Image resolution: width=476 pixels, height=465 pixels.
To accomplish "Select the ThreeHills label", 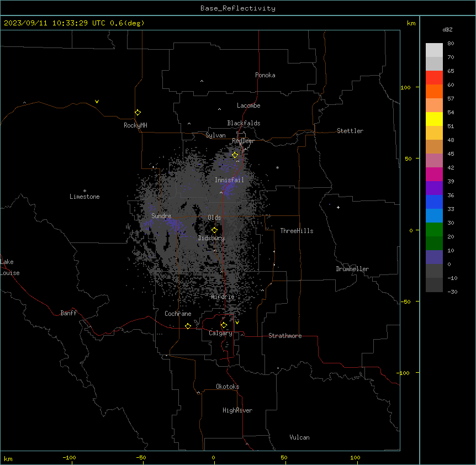I will pos(297,231).
